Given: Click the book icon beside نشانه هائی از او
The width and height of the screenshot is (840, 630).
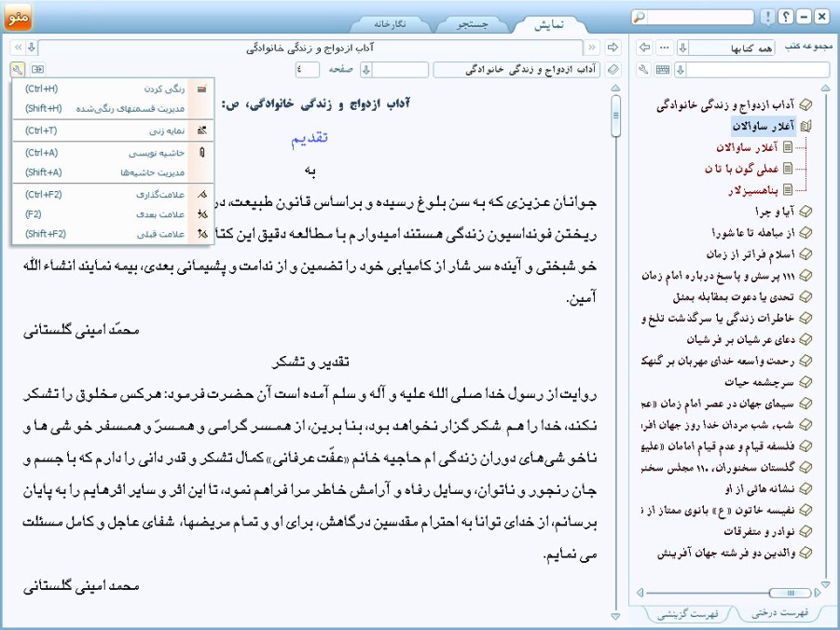Looking at the screenshot, I should (x=806, y=488).
